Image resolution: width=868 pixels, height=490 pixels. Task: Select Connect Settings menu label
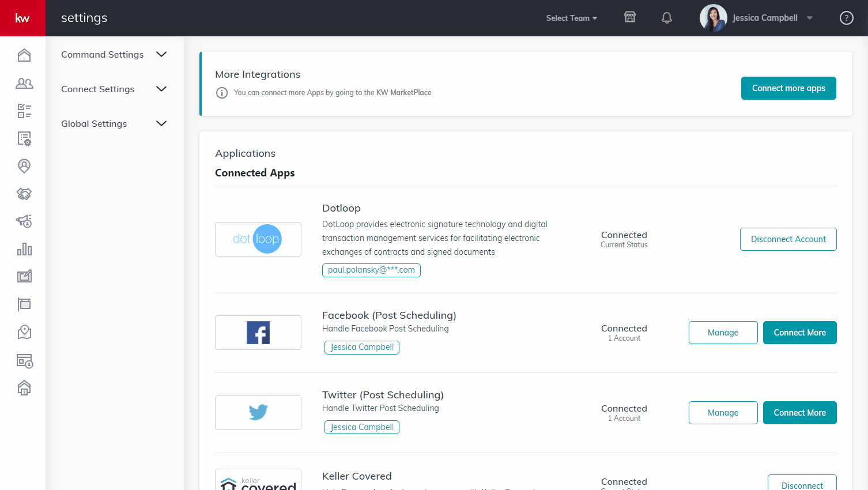(x=98, y=89)
